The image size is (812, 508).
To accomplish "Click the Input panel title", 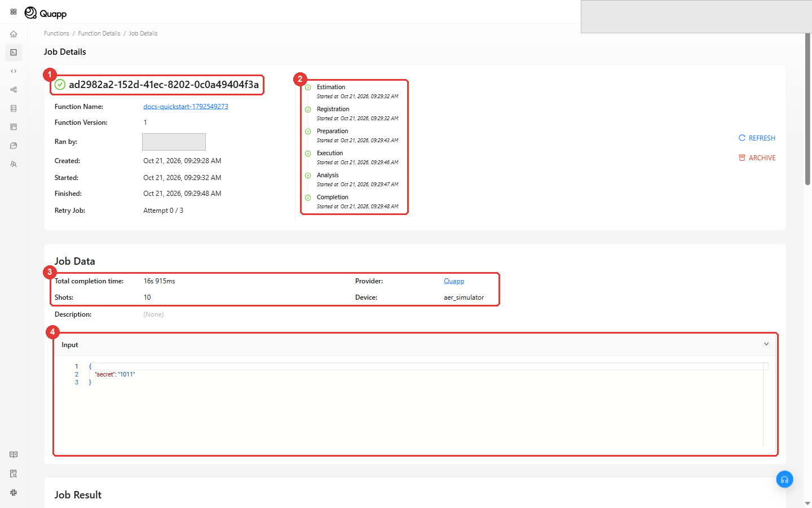I will coord(70,345).
